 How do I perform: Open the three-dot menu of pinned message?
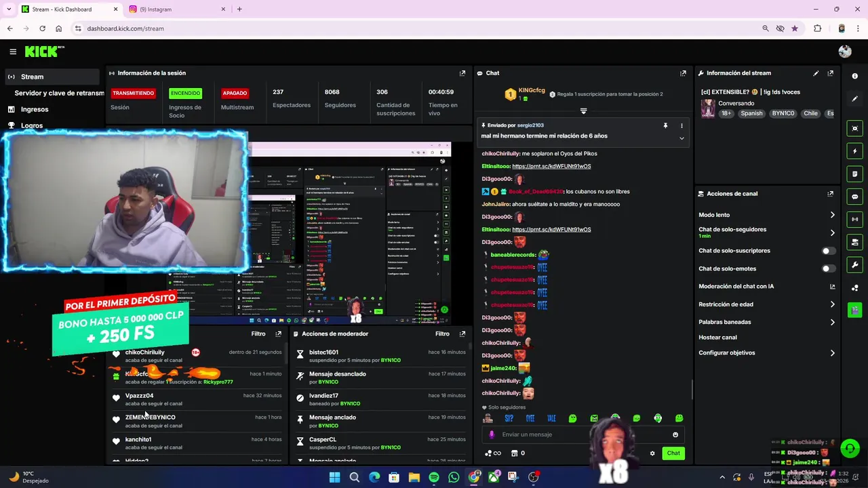point(682,125)
